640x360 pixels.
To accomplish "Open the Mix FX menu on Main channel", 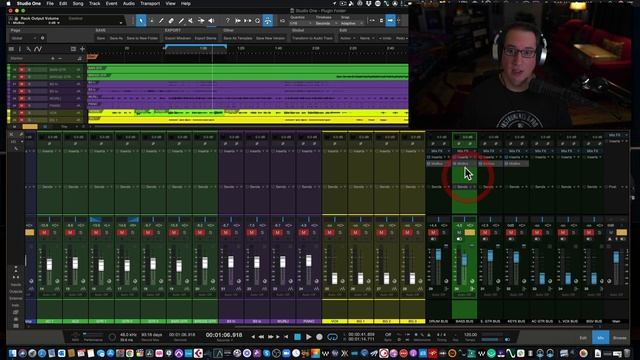I will pyautogui.click(x=616, y=135).
